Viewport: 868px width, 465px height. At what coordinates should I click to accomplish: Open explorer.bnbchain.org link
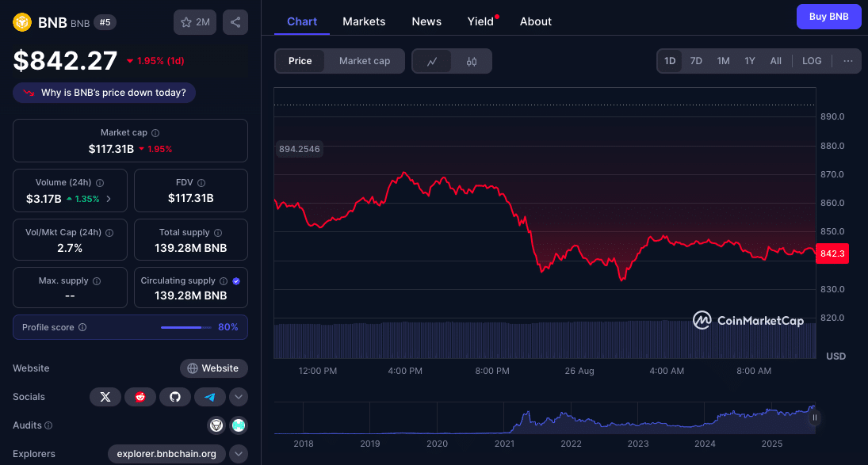(x=166, y=454)
